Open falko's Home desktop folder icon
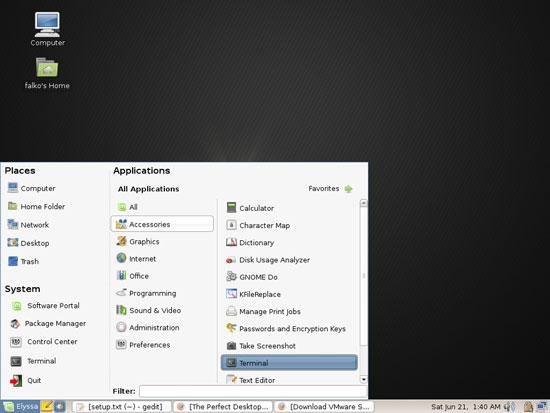 point(47,67)
